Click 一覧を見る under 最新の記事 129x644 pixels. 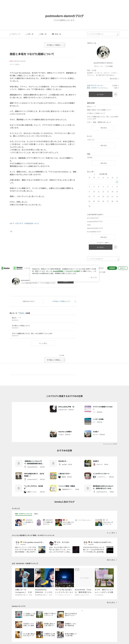(x=103, y=128)
